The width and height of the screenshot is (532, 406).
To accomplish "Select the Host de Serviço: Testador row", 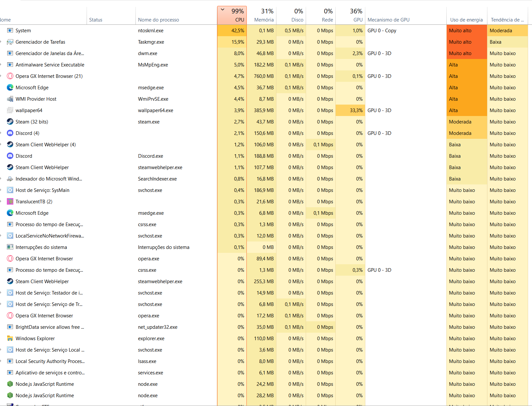I will pyautogui.click(x=264, y=293).
